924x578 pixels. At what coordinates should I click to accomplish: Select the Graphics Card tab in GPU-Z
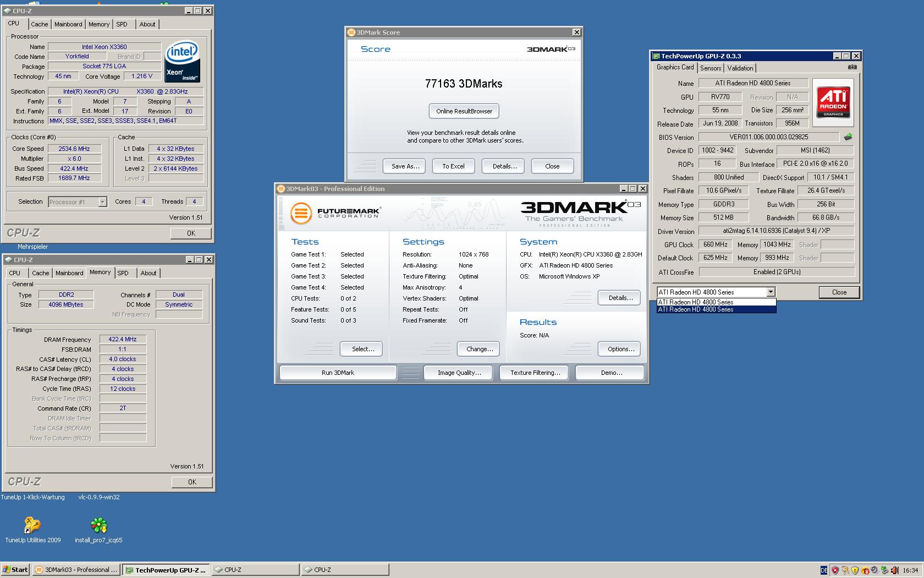tap(675, 67)
